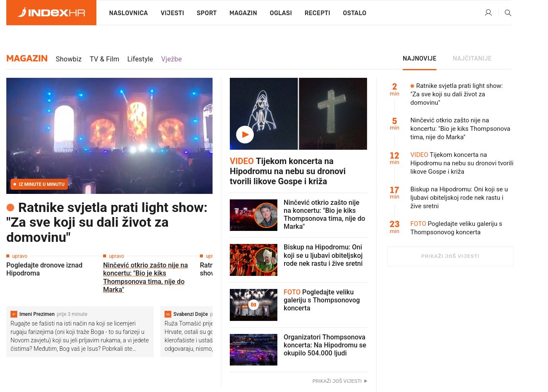Click the search magnifier icon

[x=508, y=13]
